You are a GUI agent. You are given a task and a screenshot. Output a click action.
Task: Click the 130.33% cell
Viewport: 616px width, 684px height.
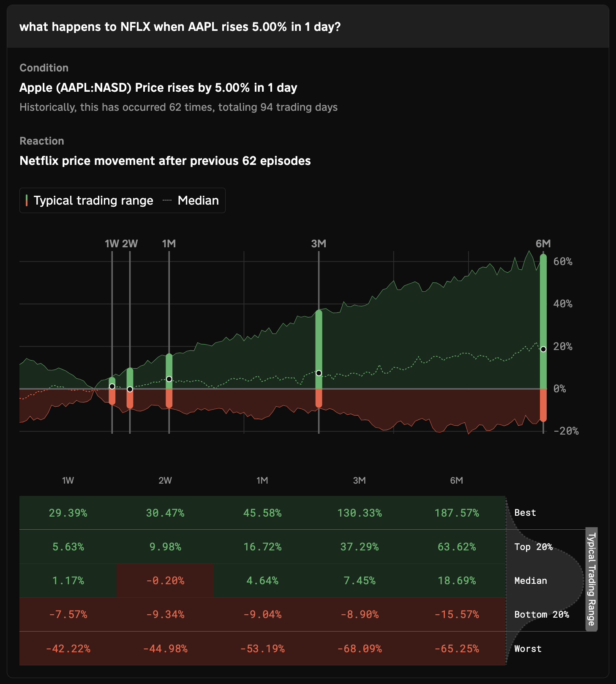360,513
